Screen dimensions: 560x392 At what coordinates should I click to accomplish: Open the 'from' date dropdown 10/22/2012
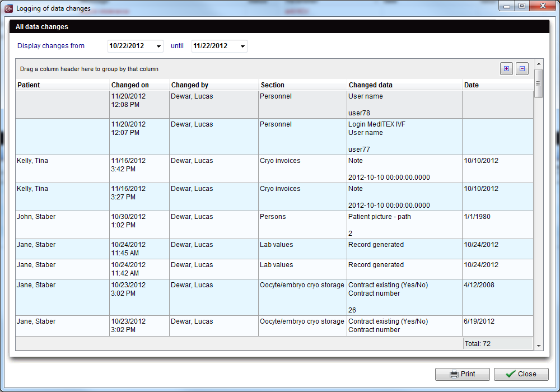pyautogui.click(x=158, y=46)
